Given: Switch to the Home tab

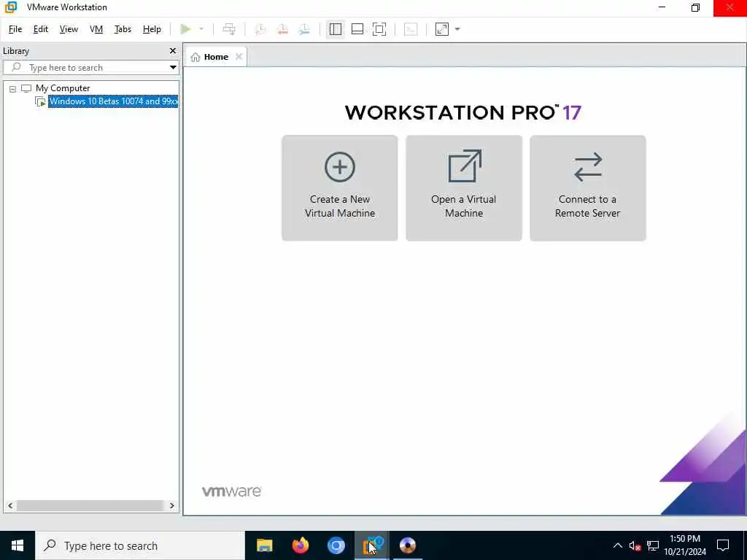Looking at the screenshot, I should tap(216, 57).
